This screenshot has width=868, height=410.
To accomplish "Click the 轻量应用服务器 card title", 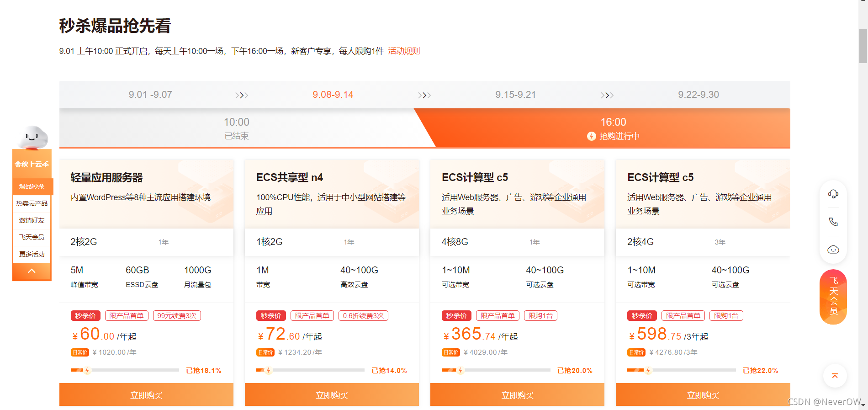I will (x=106, y=177).
